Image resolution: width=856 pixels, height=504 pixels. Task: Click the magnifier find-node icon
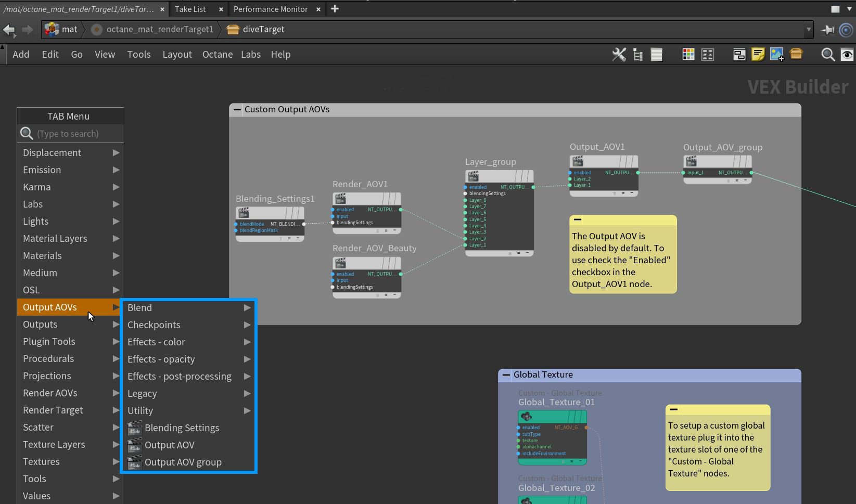click(x=827, y=55)
